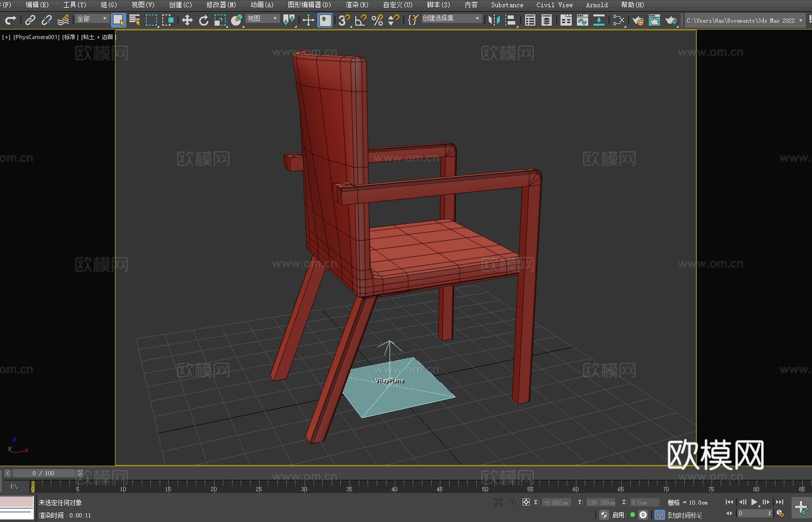Open the Mini Curve Editor icon

(14, 486)
